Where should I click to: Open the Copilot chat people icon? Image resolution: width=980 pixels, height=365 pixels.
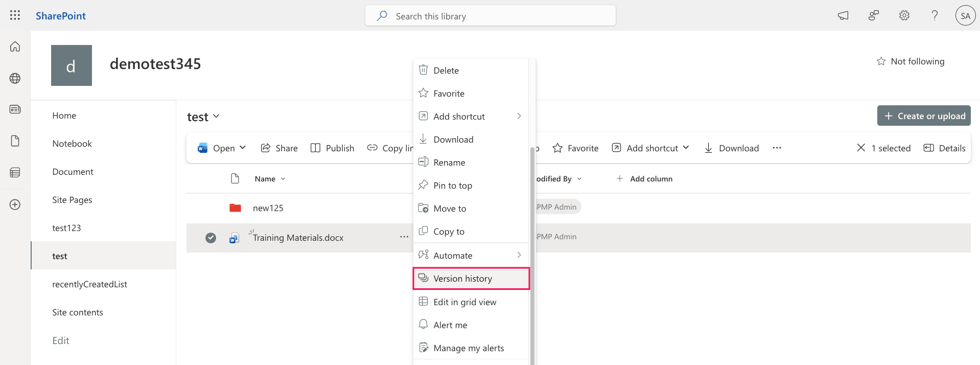(x=874, y=16)
